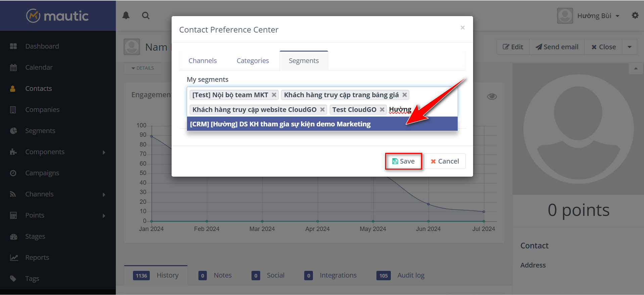Switch to the Channels tab in dialog

coord(202,61)
